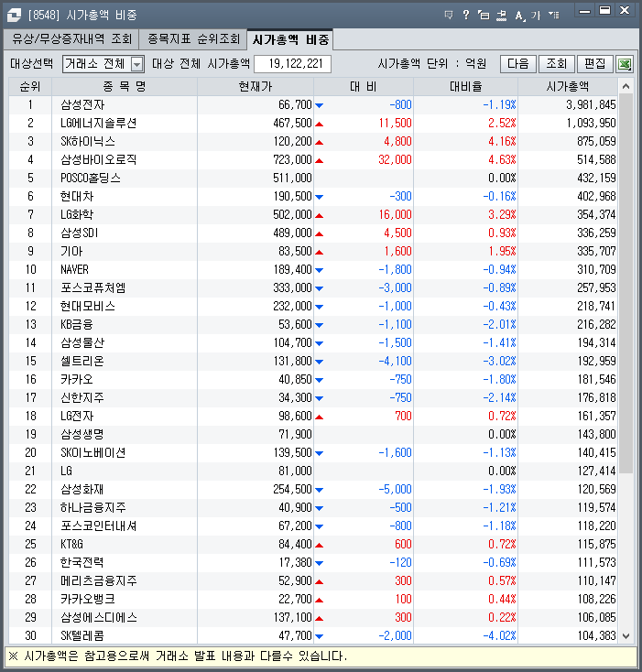
Task: Click the 조회 button
Action: click(556, 64)
